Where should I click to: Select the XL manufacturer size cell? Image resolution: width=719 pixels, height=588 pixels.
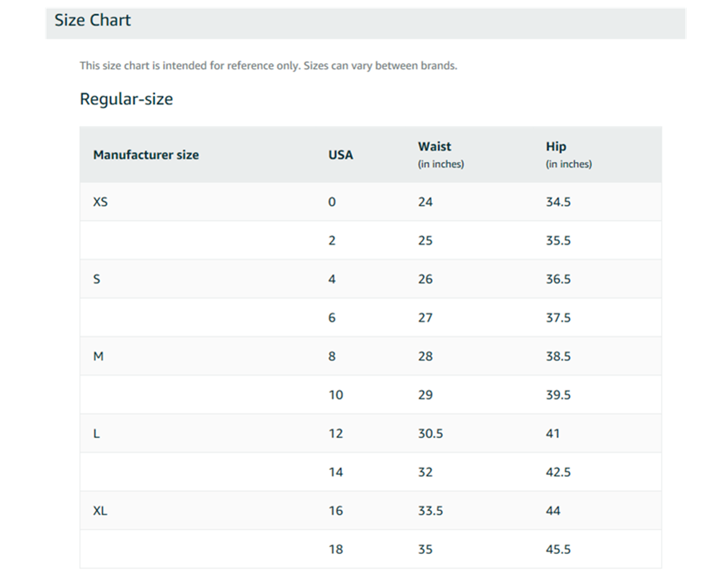[x=100, y=511]
